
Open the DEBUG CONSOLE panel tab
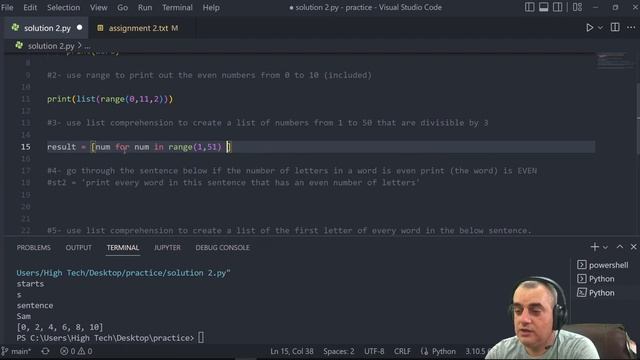click(222, 247)
